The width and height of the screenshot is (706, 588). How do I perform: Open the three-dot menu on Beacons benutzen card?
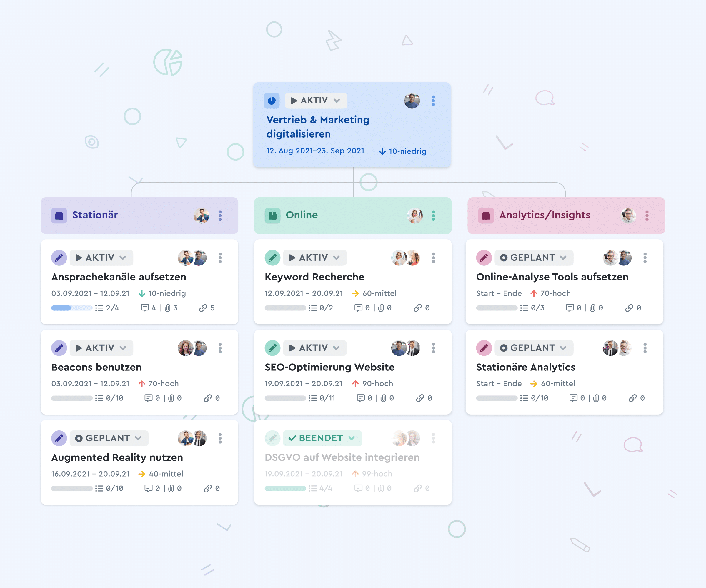click(220, 348)
